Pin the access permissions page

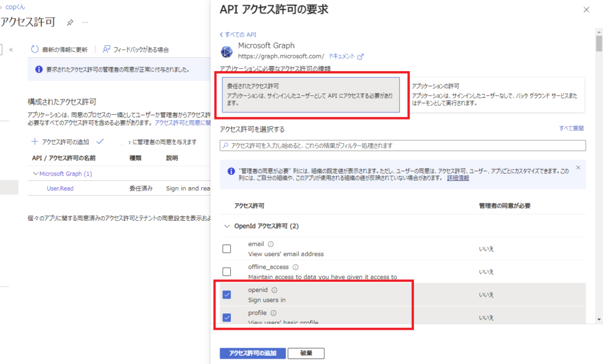70,23
